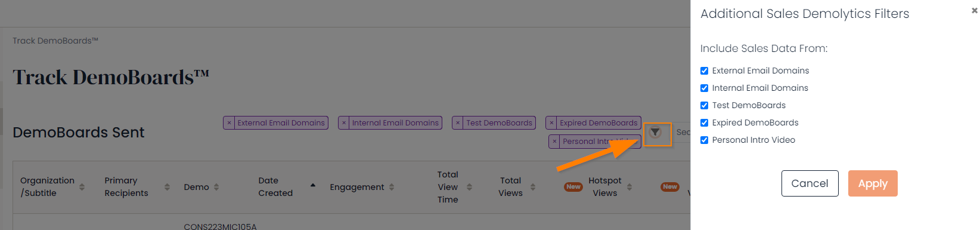Click the Track DemoBoards breadcrumb

(x=55, y=41)
